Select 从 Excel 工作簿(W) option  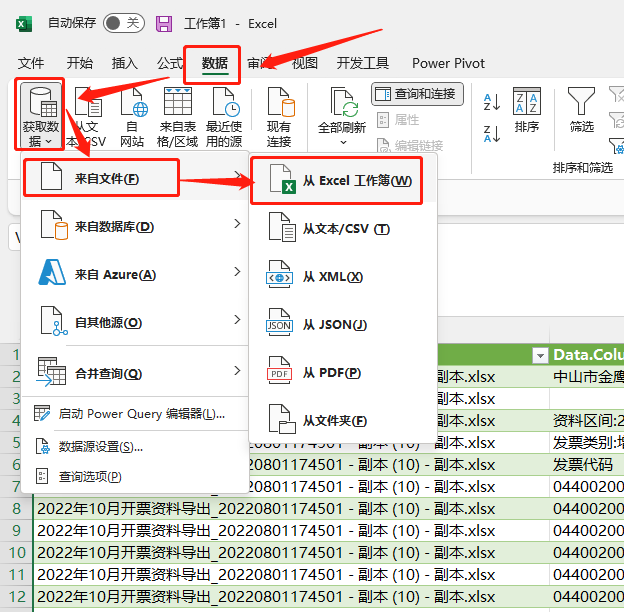click(x=343, y=180)
